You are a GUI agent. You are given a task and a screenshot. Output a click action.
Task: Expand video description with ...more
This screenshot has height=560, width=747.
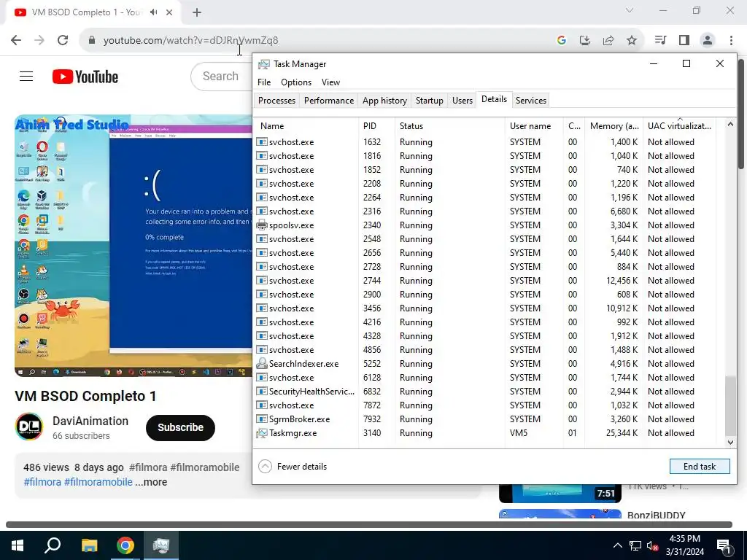(151, 482)
